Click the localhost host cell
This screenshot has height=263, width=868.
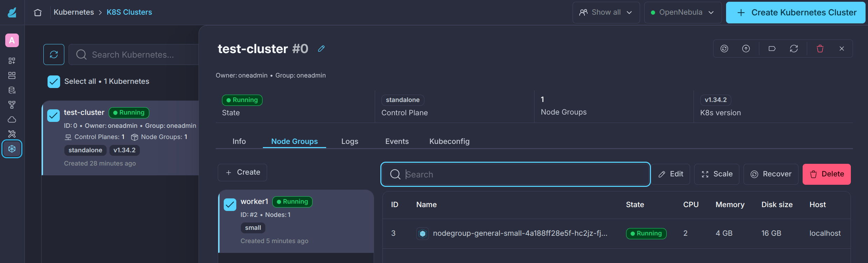[x=825, y=233]
